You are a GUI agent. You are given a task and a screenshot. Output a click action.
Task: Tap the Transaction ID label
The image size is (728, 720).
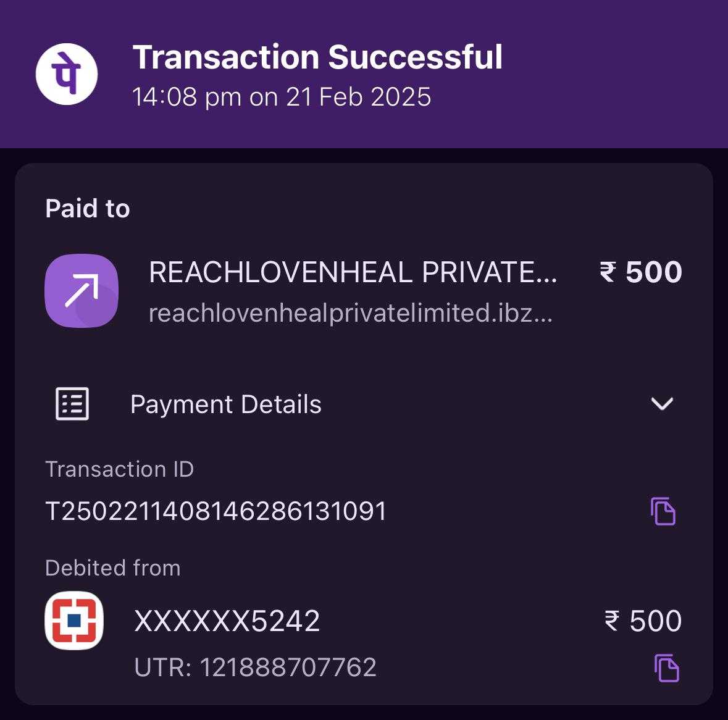tap(119, 469)
